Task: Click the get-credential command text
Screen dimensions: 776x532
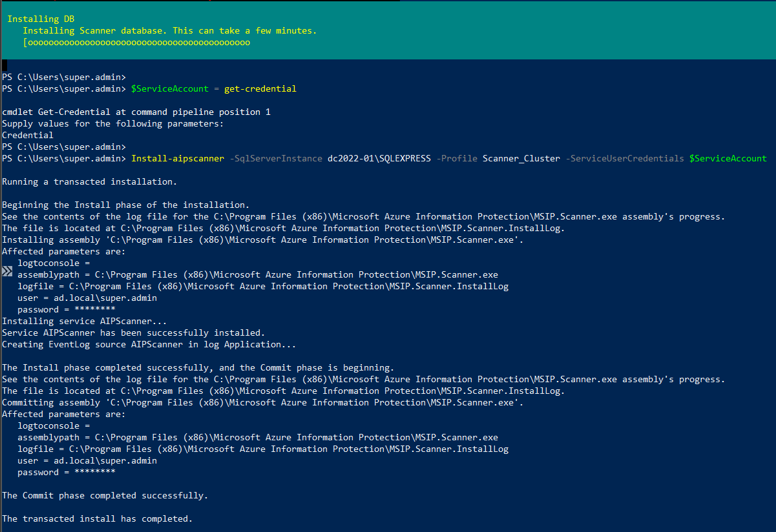Action: click(260, 88)
